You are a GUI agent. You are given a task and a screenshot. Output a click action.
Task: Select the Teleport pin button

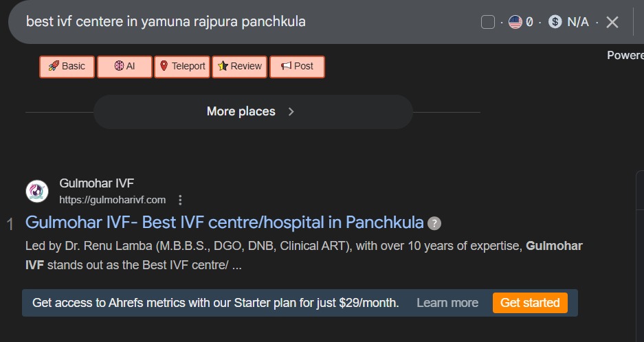pyautogui.click(x=182, y=67)
